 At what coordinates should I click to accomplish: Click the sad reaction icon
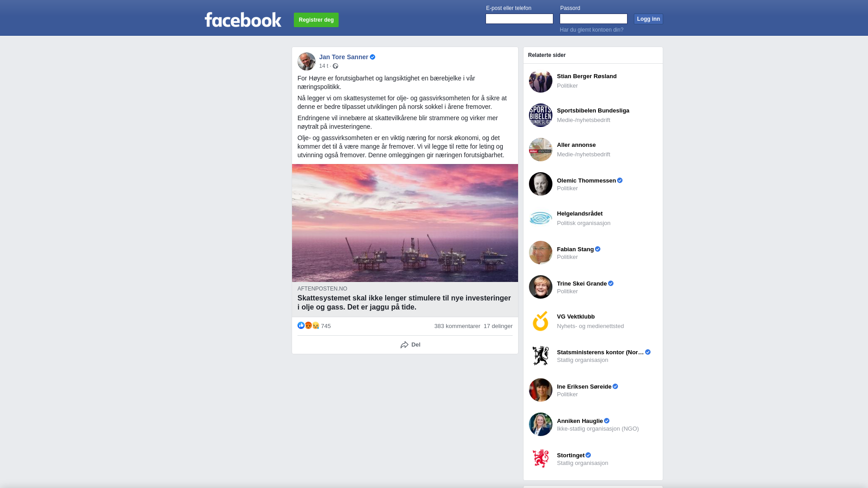tap(316, 325)
